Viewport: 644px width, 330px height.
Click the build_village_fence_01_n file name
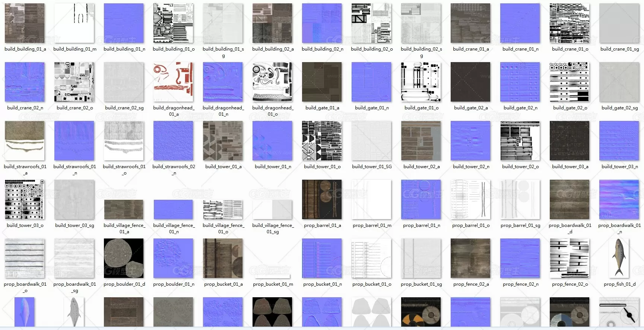[x=174, y=228]
